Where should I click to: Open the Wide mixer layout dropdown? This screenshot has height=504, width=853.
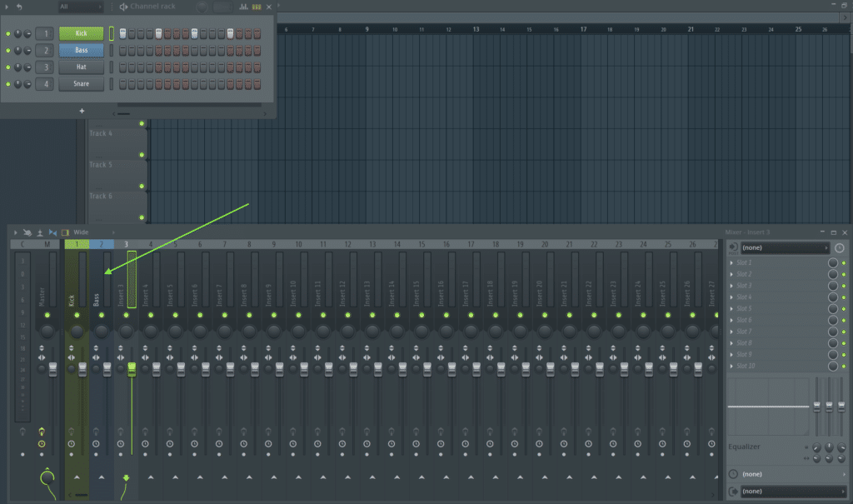[94, 232]
